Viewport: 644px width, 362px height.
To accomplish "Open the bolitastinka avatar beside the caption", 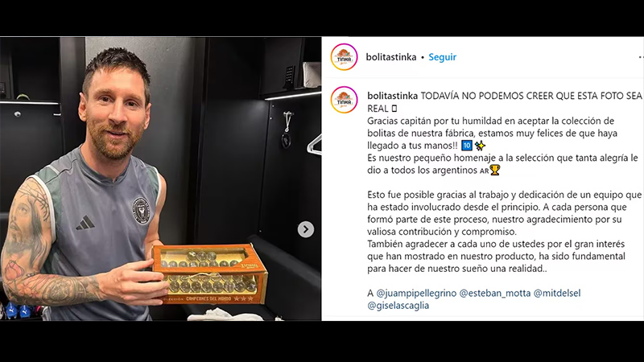I will pos(345,100).
